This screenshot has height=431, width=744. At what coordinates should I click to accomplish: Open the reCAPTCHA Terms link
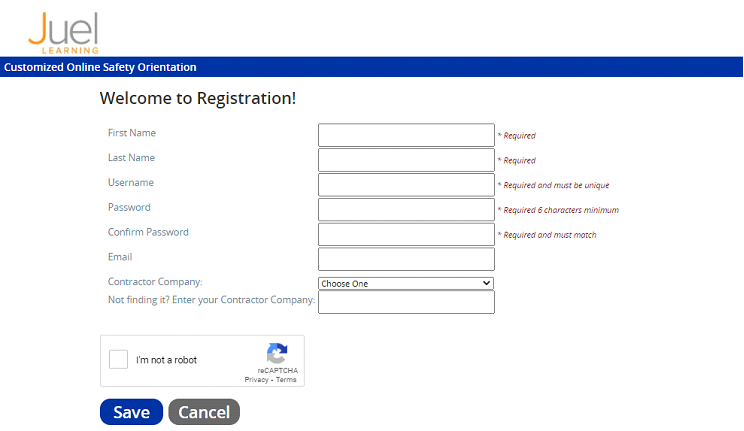pos(286,380)
